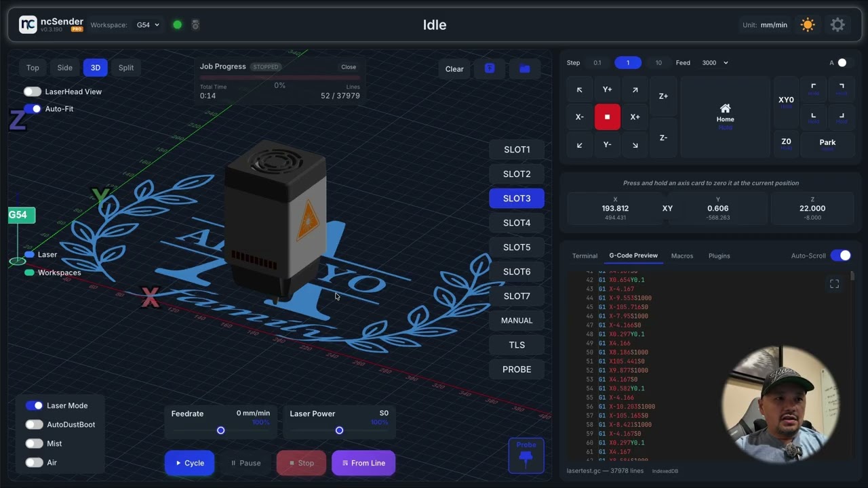Open the G-Code Preview tab
This screenshot has width=868, height=488.
pos(633,256)
